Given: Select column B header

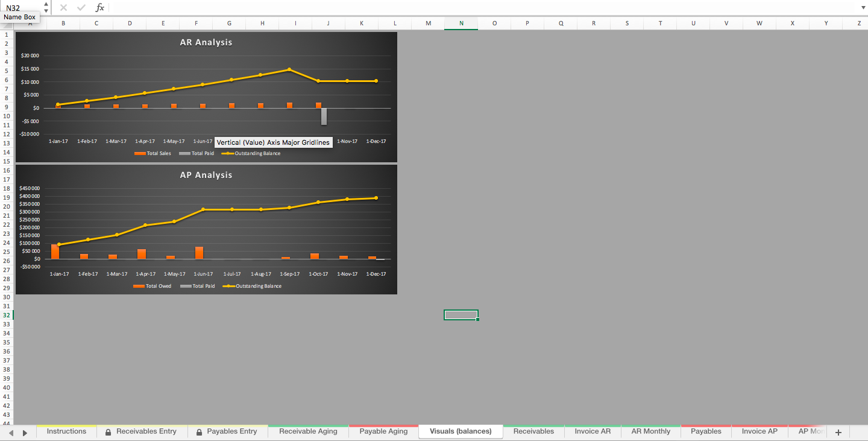Looking at the screenshot, I should point(63,23).
